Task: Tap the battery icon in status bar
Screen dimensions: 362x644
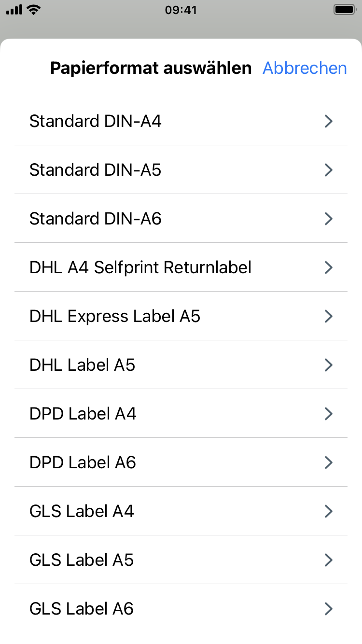Action: click(344, 10)
